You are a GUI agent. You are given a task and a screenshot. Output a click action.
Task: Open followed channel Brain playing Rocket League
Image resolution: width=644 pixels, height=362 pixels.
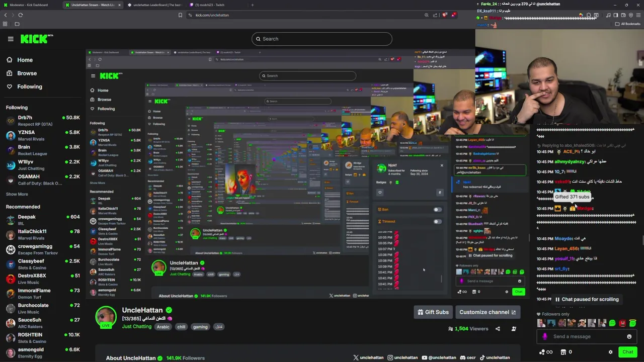[43, 150]
